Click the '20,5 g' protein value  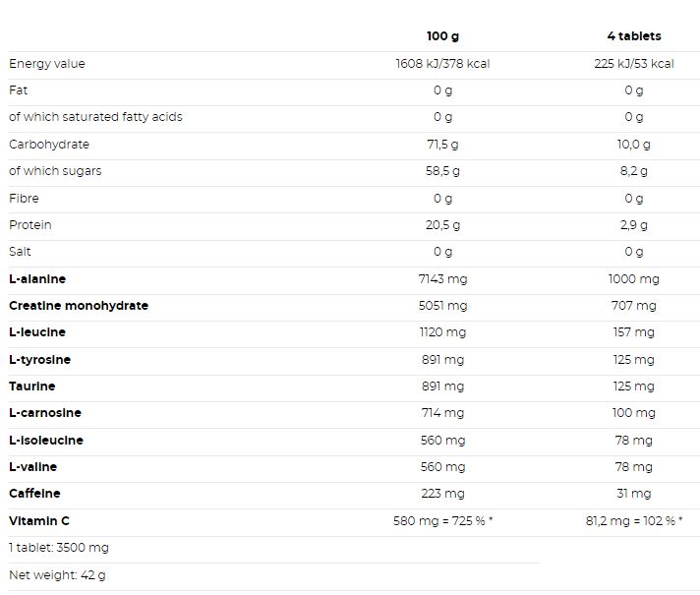tap(442, 225)
